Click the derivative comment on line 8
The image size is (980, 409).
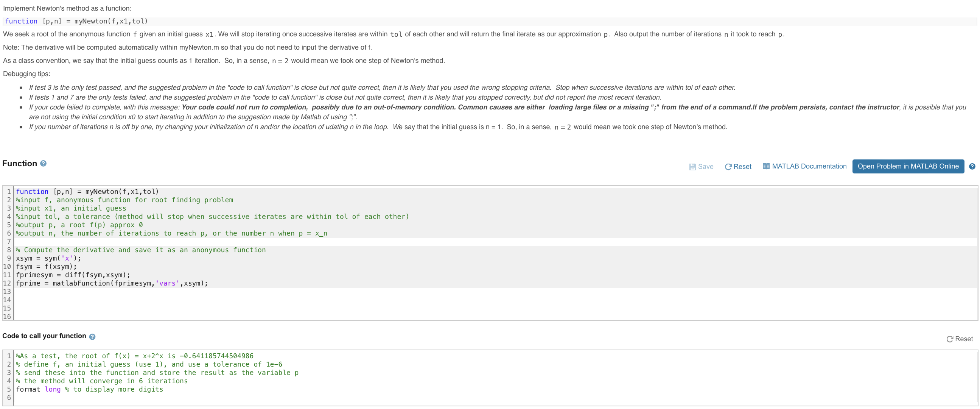(141, 250)
